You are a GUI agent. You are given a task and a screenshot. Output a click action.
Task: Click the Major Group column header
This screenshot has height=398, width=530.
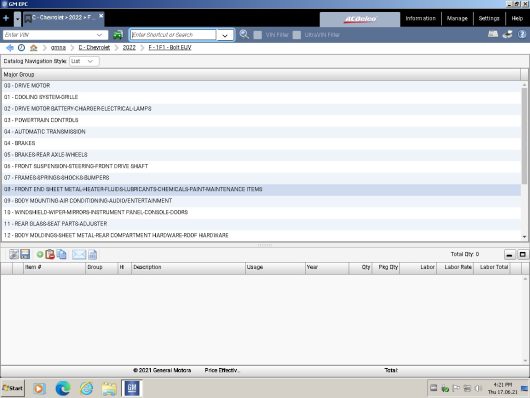pos(261,74)
